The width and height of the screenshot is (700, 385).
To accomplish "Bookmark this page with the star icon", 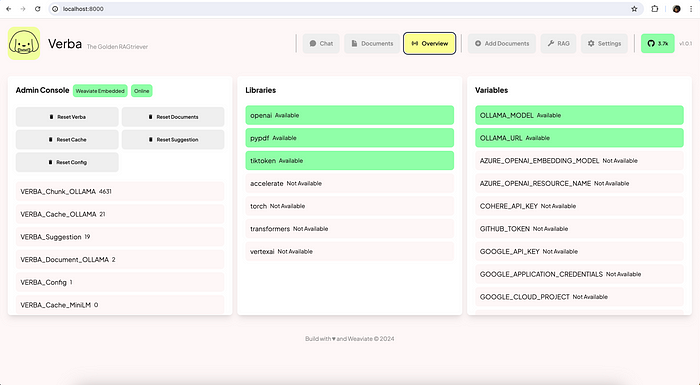I will click(x=634, y=8).
